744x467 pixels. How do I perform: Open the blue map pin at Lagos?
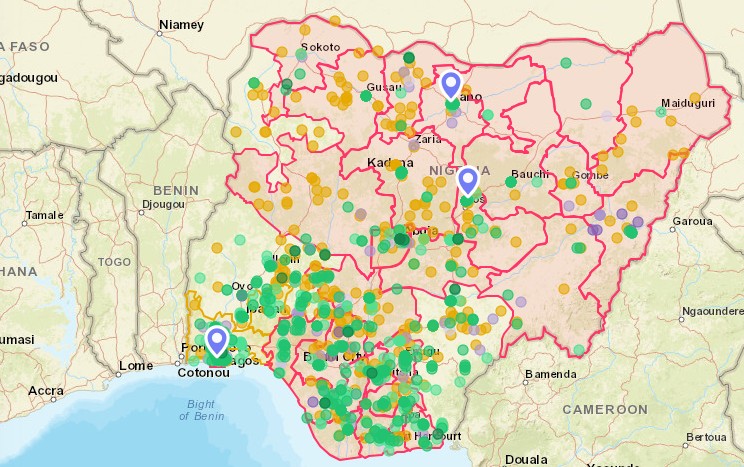[216, 340]
